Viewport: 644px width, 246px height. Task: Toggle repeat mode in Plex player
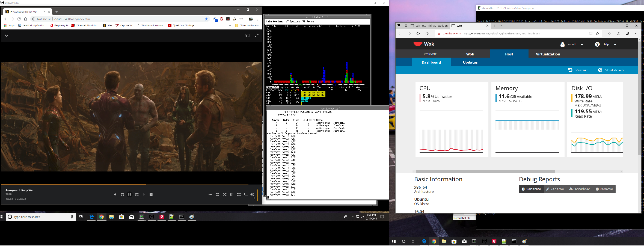[x=217, y=194]
